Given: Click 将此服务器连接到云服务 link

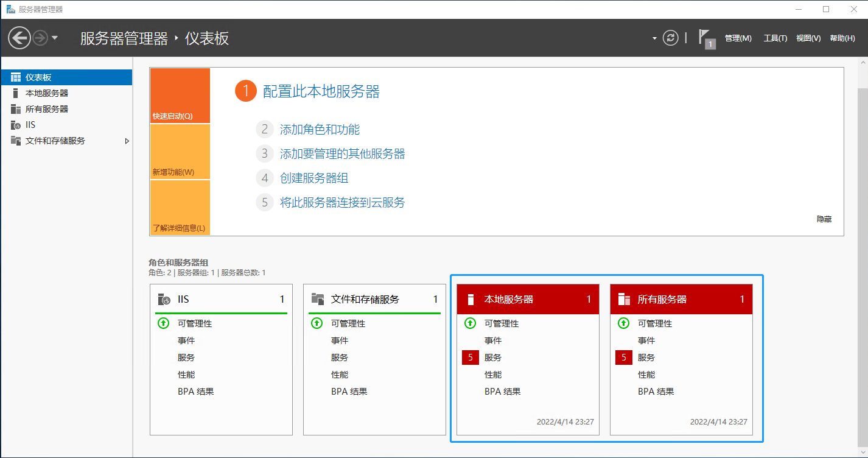Looking at the screenshot, I should (342, 202).
